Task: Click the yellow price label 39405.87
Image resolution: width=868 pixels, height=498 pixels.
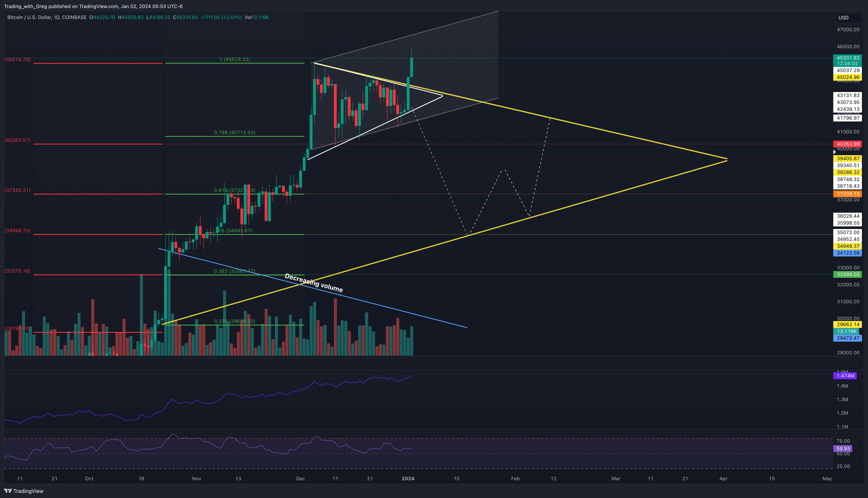Action: 847,158
